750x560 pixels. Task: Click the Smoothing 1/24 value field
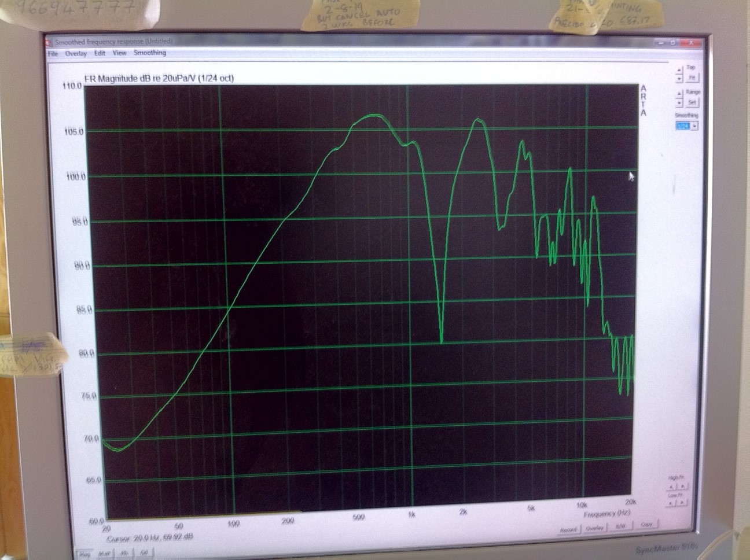click(683, 126)
